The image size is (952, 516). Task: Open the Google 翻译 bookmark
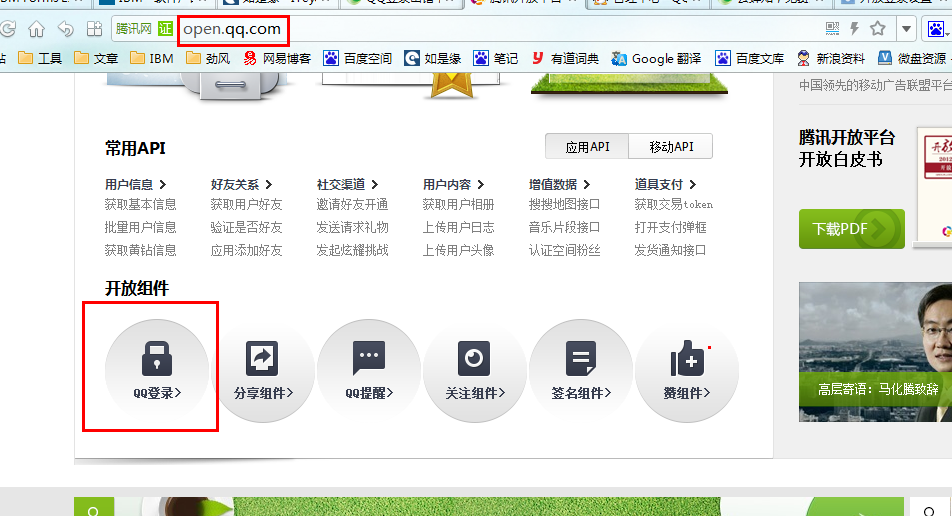656,58
